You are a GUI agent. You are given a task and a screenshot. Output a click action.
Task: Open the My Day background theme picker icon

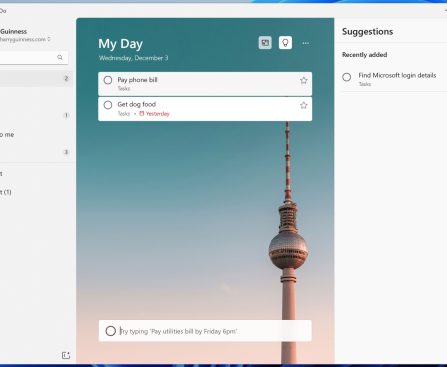[x=265, y=43]
